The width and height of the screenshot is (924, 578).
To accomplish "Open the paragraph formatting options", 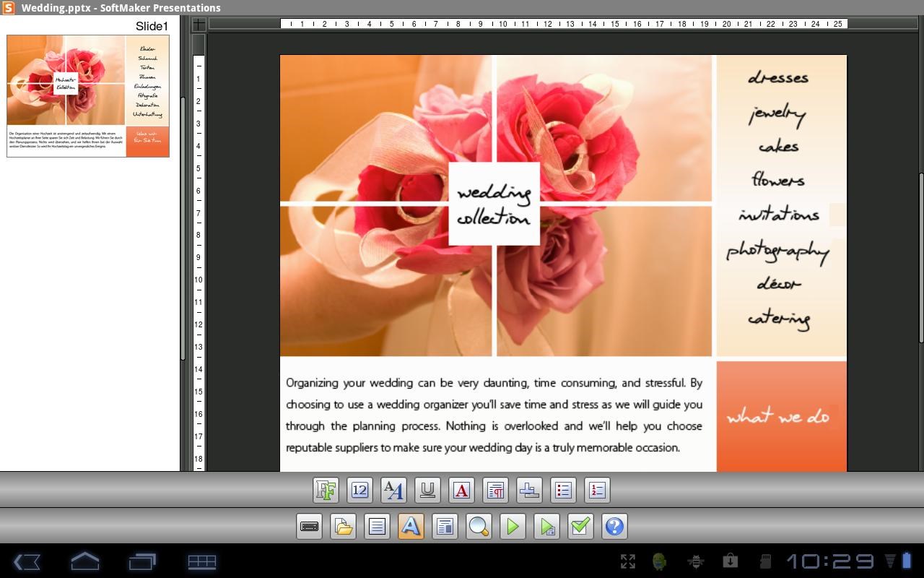I will click(494, 490).
